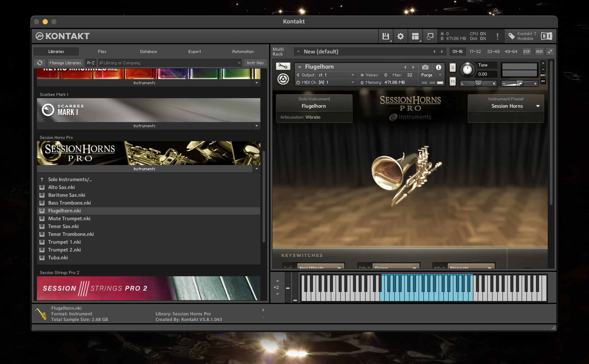This screenshot has width=589, height=364.
Task: Toggle the Instr Nav pane
Action: (255, 63)
